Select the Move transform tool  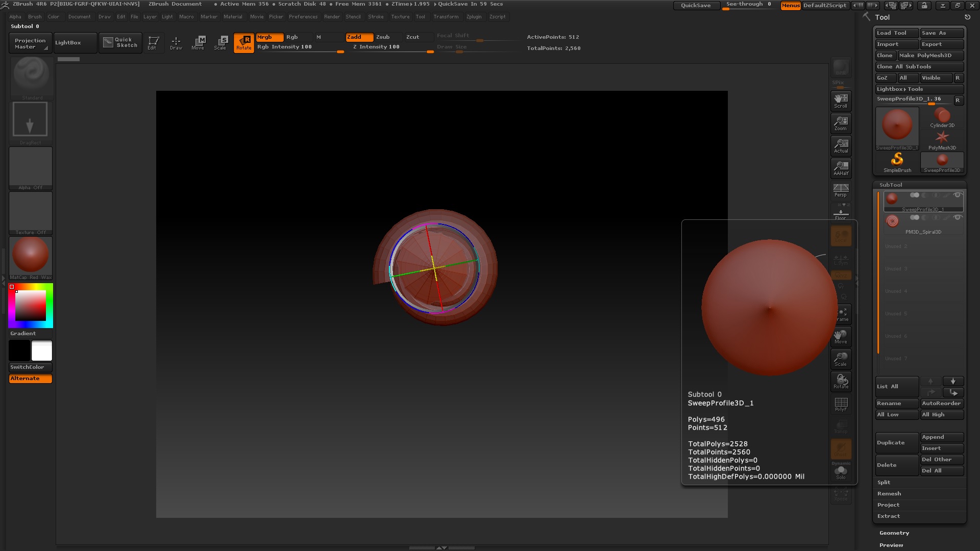tap(198, 42)
